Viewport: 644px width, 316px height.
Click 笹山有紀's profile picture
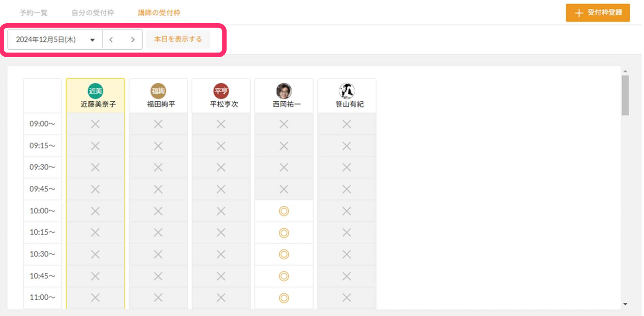[x=347, y=91]
